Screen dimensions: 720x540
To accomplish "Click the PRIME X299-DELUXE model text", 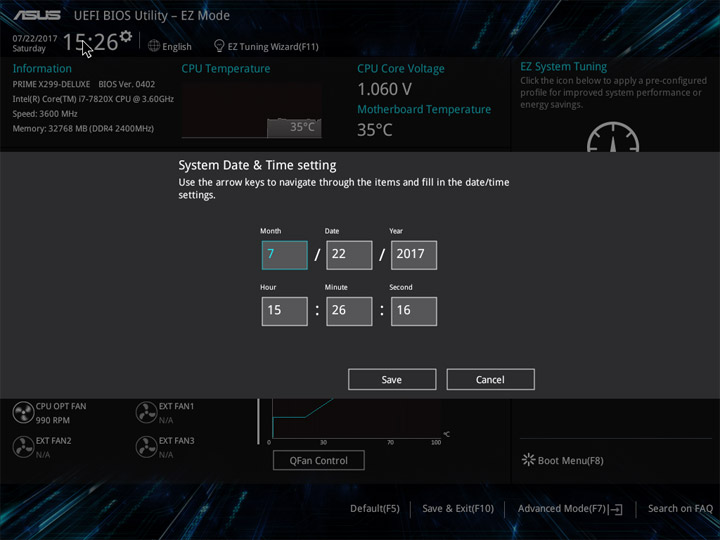I will pyautogui.click(x=51, y=84).
